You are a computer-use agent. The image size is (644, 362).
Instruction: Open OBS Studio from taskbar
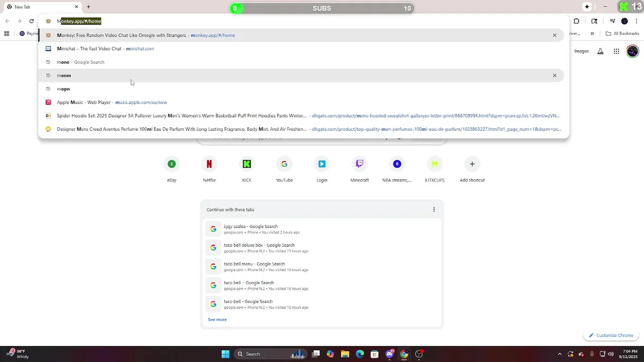419,354
